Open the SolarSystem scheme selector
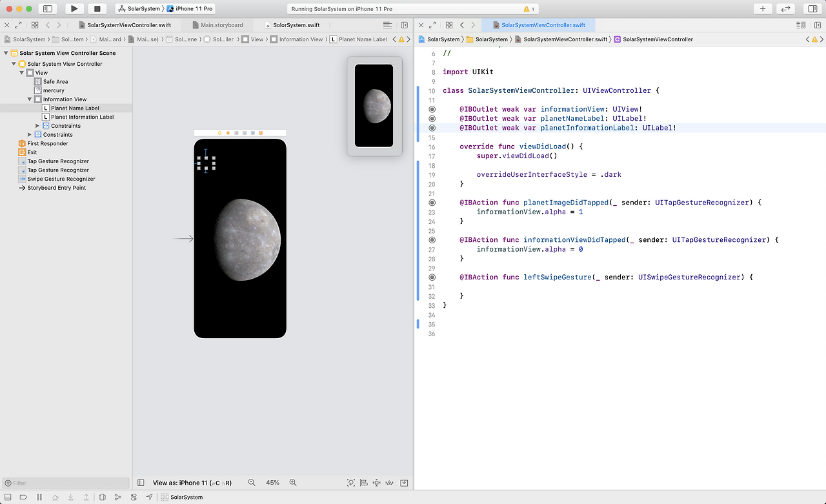Viewport: 826px width, 504px height. 139,9
